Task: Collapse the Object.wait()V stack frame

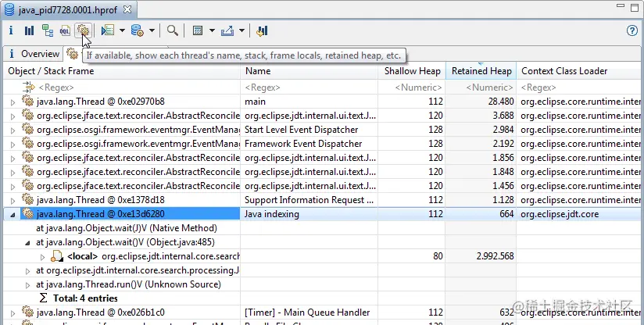Action: pyautogui.click(x=27, y=243)
